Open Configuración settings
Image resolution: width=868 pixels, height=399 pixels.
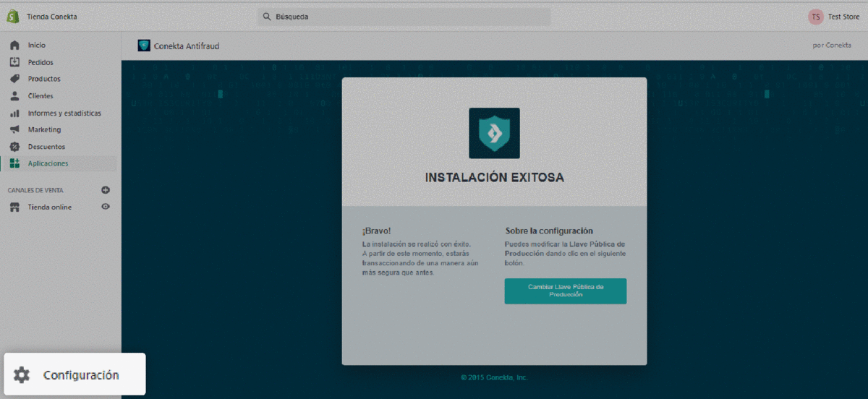click(81, 375)
